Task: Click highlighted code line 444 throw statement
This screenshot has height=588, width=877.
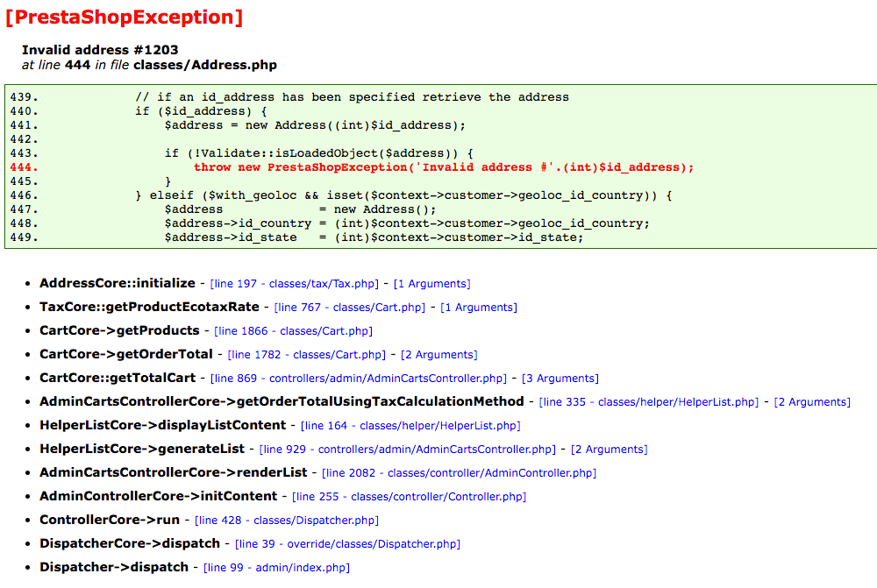Action: click(444, 167)
